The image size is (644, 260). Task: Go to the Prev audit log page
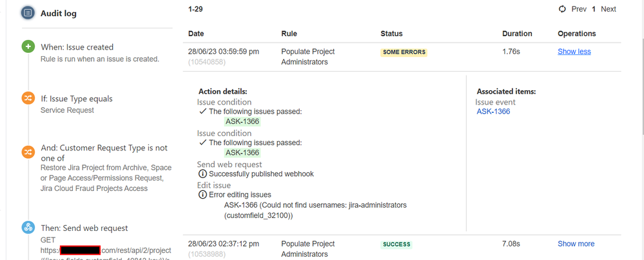(x=579, y=9)
